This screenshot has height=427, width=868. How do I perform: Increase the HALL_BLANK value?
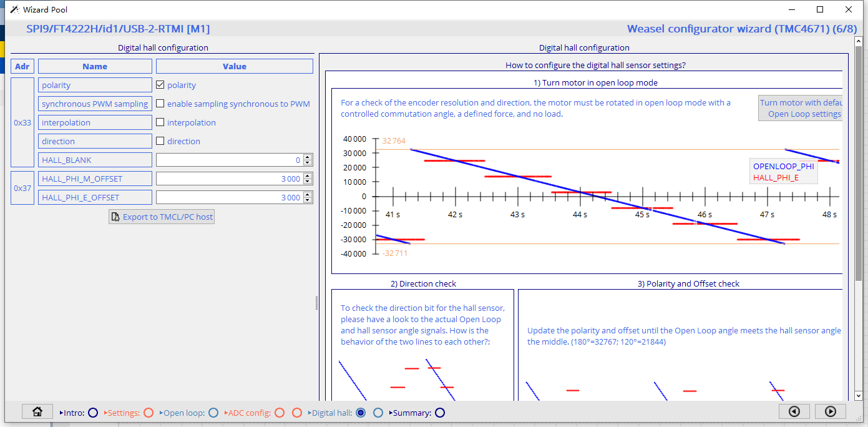click(x=308, y=157)
